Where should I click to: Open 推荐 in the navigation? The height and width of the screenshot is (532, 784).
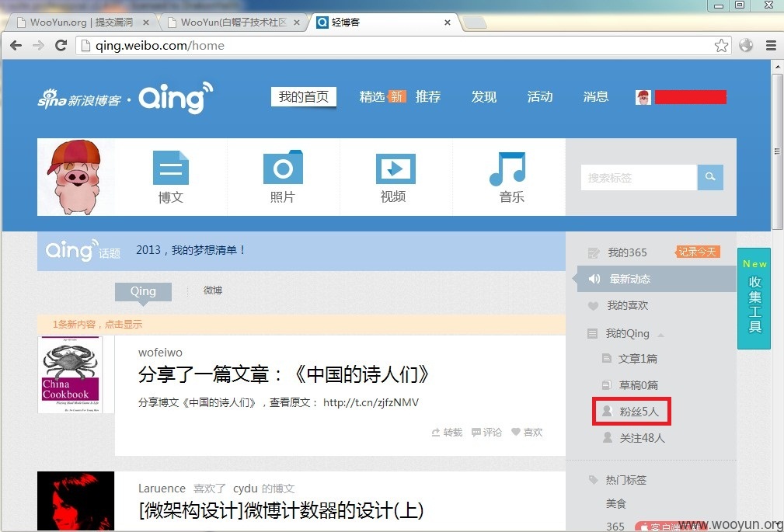(x=428, y=96)
